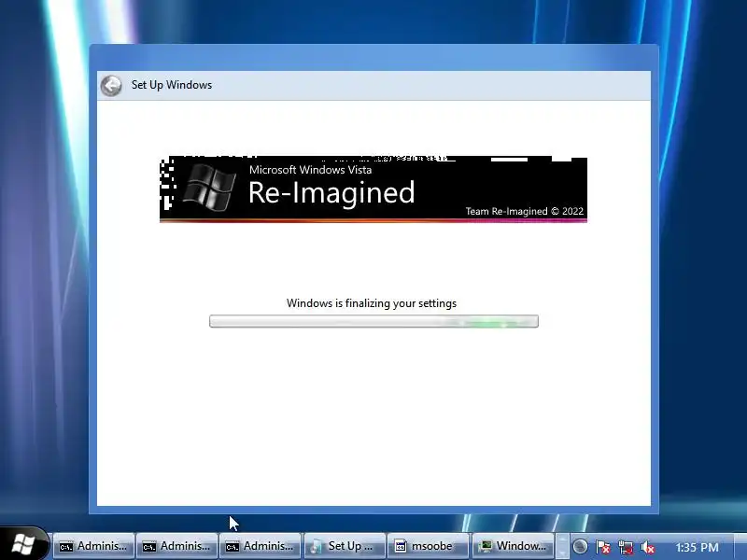Click the muted volume tray icon
The width and height of the screenshot is (747, 560).
coord(648,547)
